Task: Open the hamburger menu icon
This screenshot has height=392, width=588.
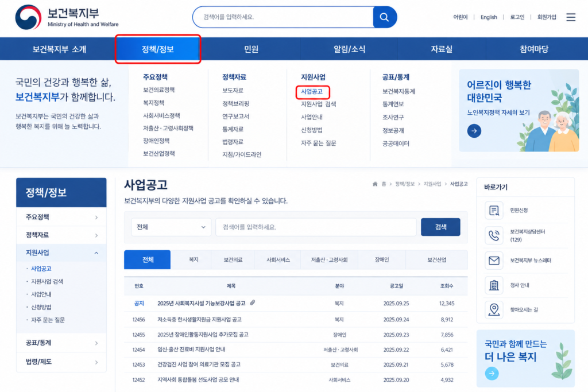Action: [x=571, y=17]
